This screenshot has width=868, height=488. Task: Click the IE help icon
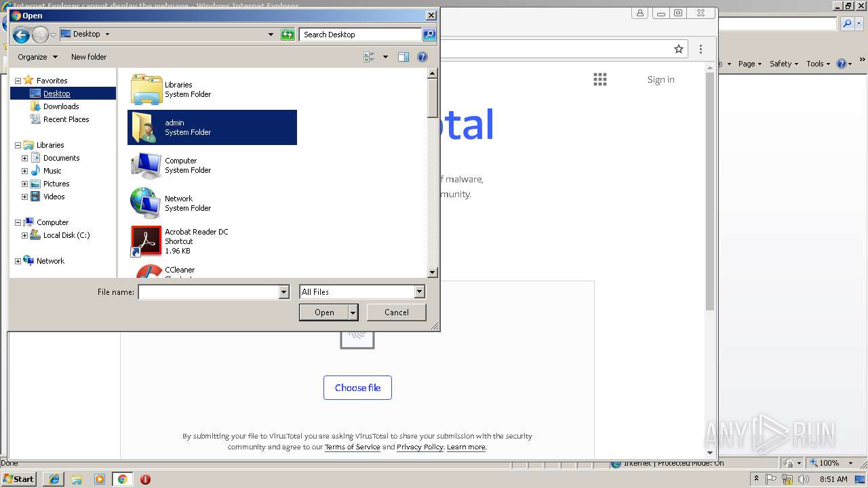click(842, 64)
